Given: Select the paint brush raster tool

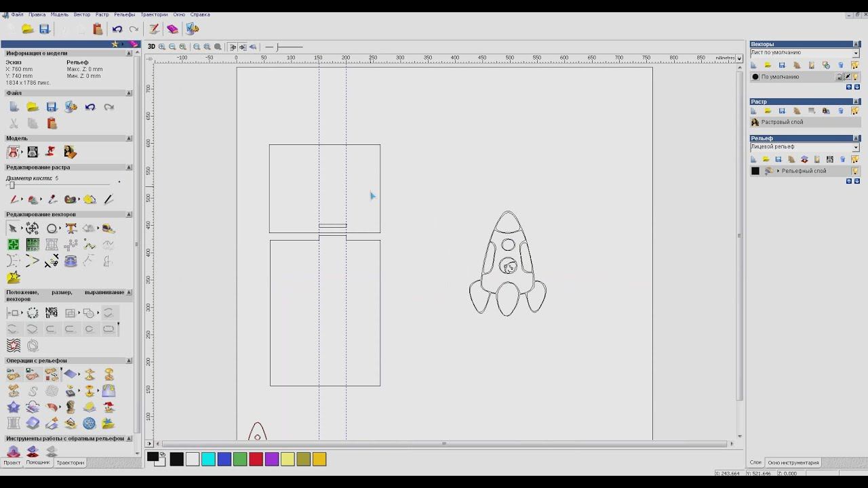Looking at the screenshot, I should click(14, 199).
